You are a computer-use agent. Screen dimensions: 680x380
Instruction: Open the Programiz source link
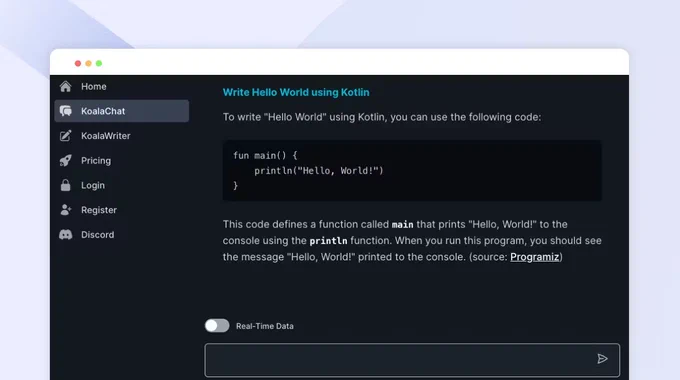[534, 257]
